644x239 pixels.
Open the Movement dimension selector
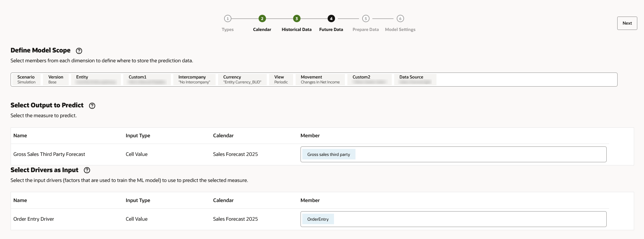[x=320, y=80]
